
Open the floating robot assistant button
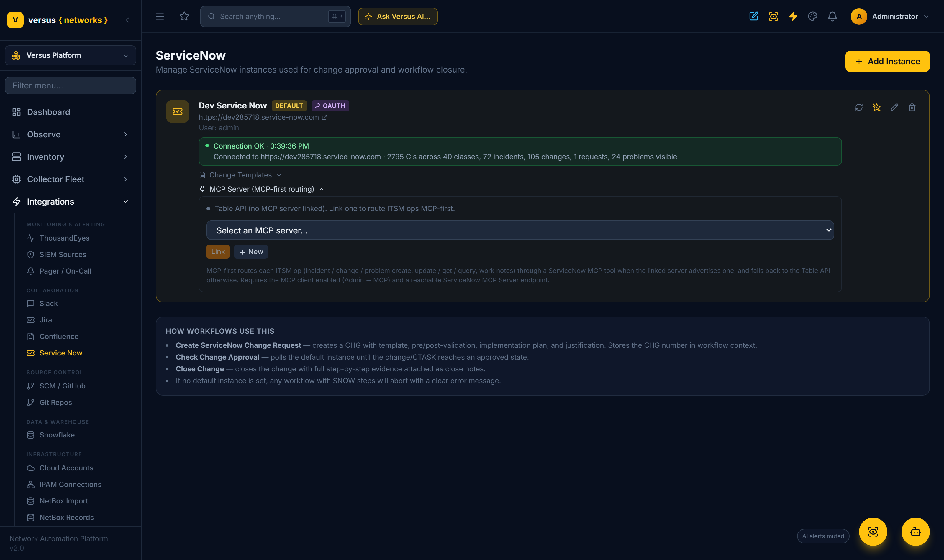pos(915,532)
